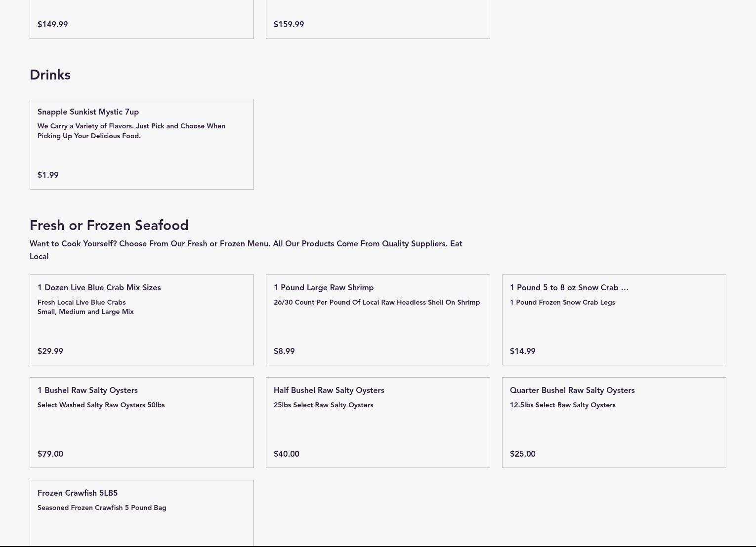Click the $29.99 blue crab price
Image resolution: width=756 pixels, height=547 pixels.
click(50, 352)
